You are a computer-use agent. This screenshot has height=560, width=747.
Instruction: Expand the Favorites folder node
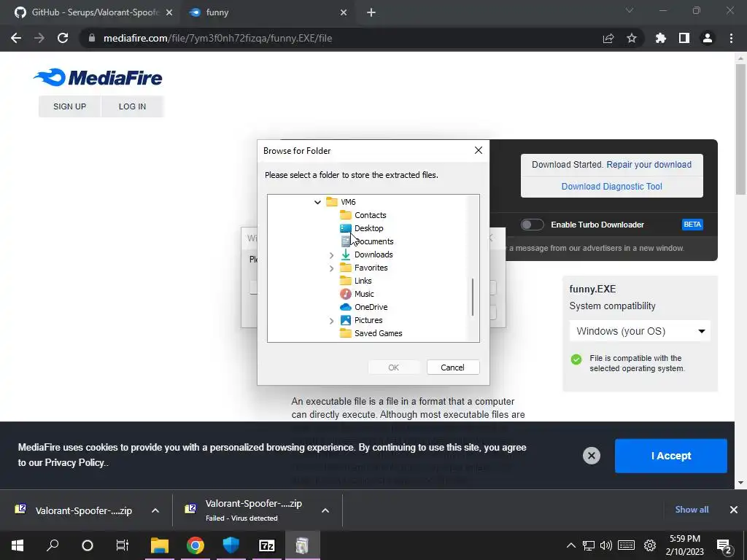pyautogui.click(x=332, y=268)
